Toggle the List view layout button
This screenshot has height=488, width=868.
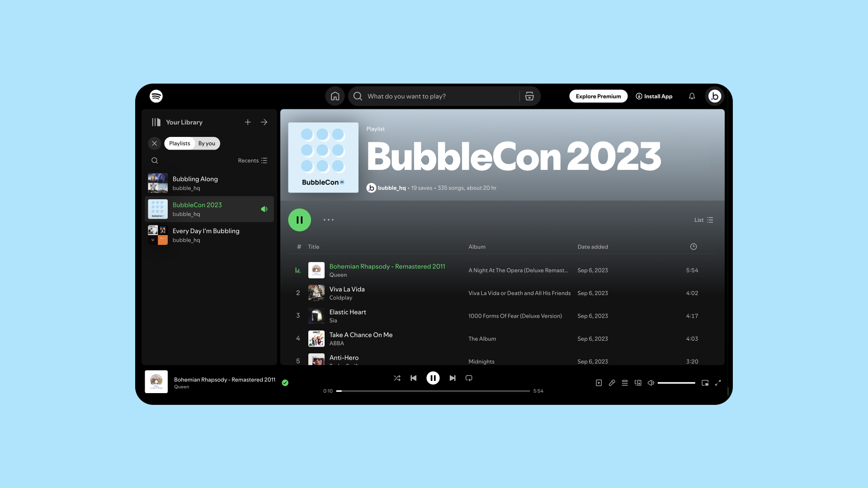[x=703, y=220]
